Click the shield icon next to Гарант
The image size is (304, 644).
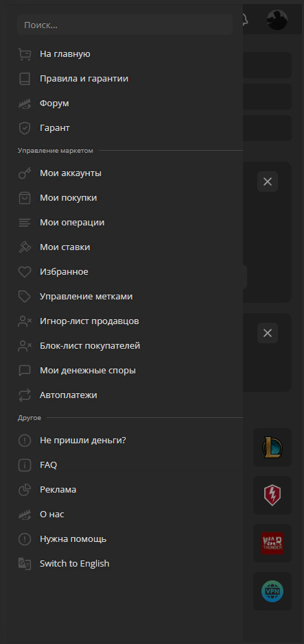(x=25, y=128)
